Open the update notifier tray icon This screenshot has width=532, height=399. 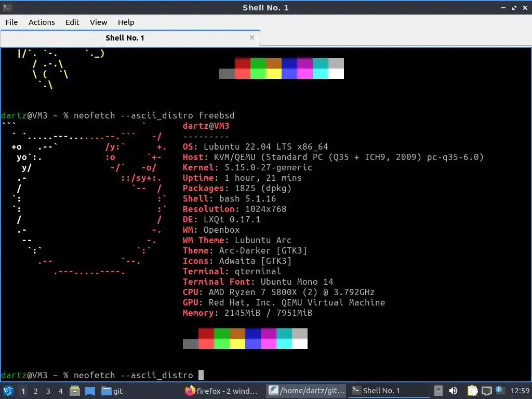(x=499, y=390)
